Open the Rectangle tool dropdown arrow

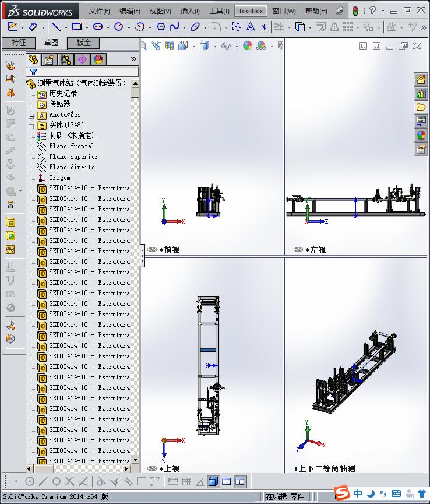(x=87, y=27)
